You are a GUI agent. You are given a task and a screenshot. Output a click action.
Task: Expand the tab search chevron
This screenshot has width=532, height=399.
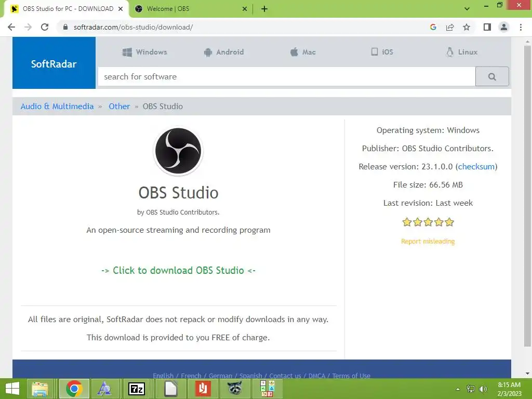467,9
